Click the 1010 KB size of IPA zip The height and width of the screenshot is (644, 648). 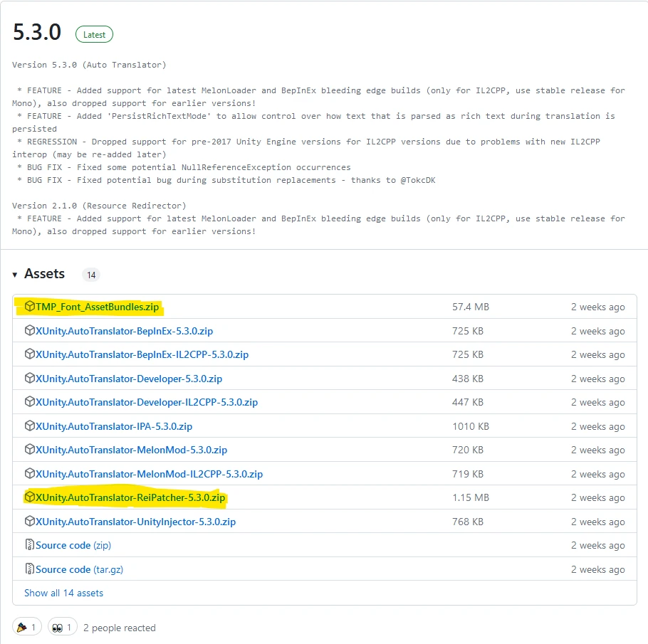click(x=471, y=426)
